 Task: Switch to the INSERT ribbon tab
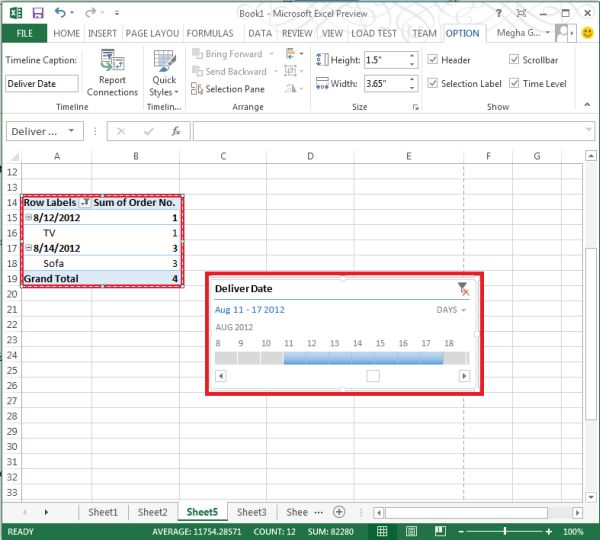click(102, 33)
